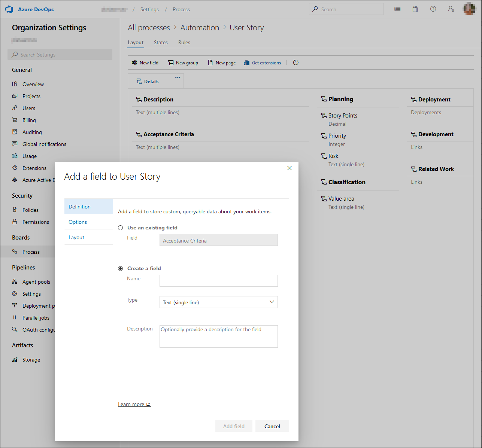The width and height of the screenshot is (482, 448).
Task: Click the New group toolbar button
Action: [183, 63]
